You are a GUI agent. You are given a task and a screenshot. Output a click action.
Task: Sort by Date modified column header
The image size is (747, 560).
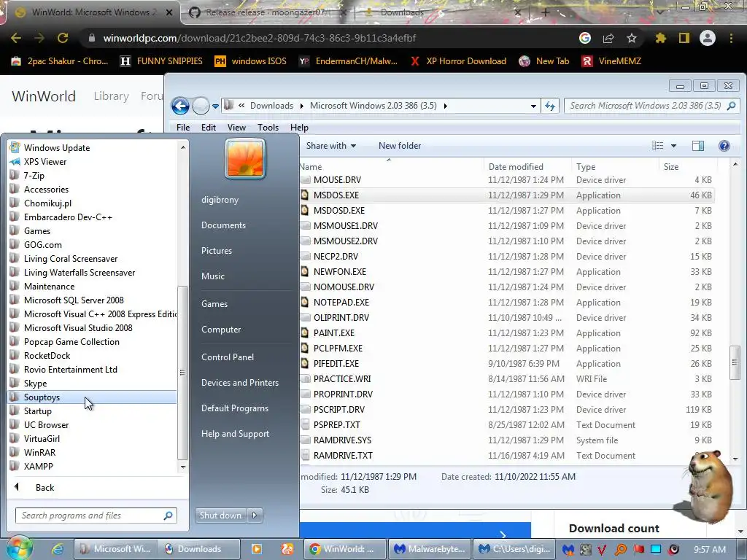pyautogui.click(x=516, y=167)
